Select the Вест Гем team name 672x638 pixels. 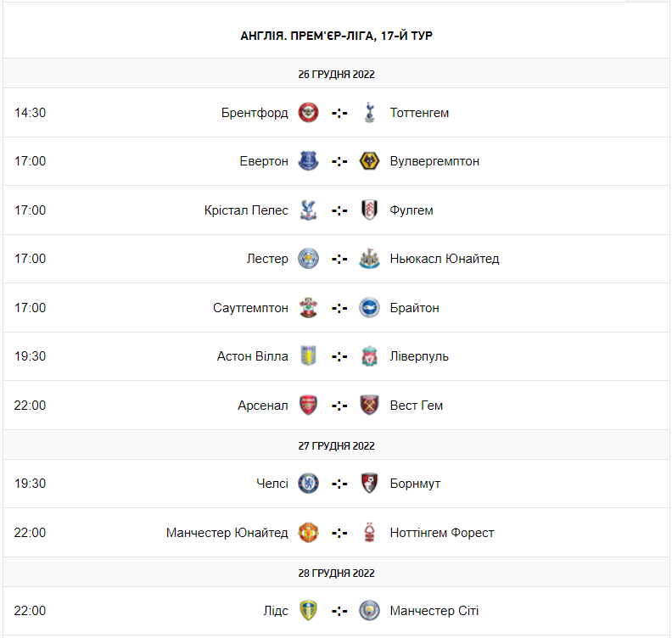point(417,406)
